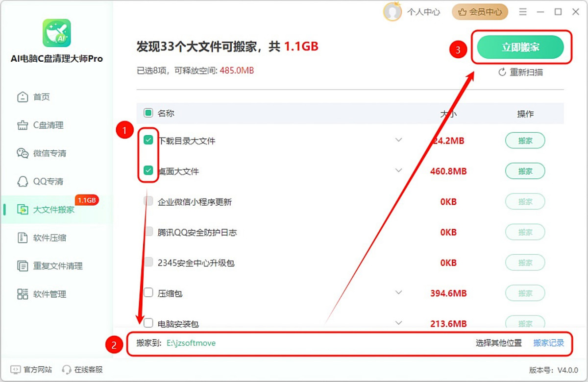The height and width of the screenshot is (382, 588).
Task: Click the user avatar for 个人中心
Action: (x=392, y=12)
